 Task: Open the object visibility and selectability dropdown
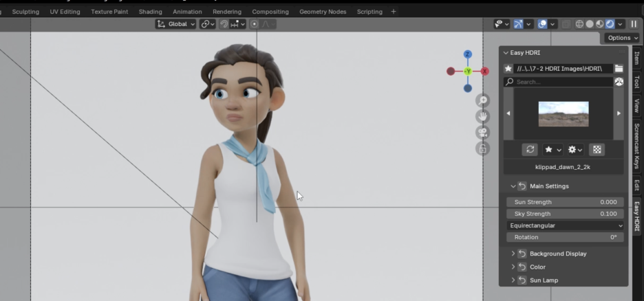(x=502, y=24)
